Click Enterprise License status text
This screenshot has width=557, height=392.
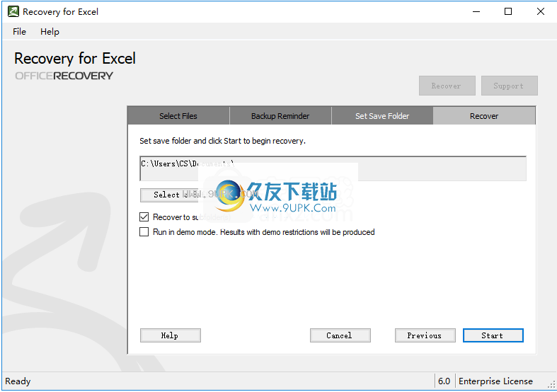click(x=495, y=381)
